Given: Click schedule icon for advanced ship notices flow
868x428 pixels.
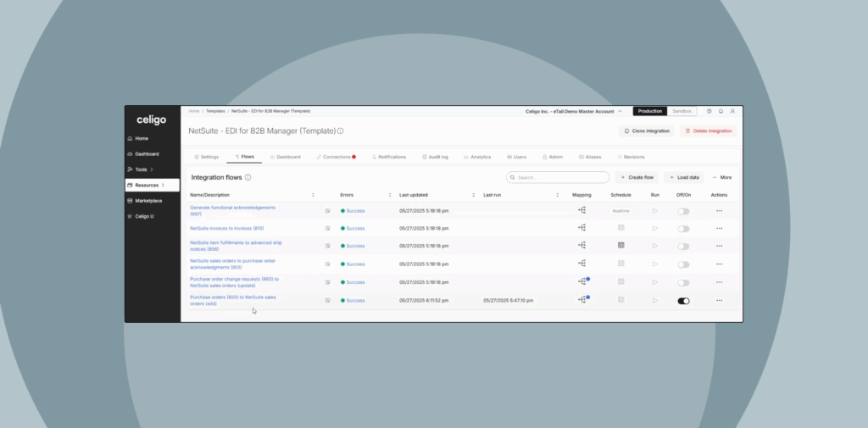Looking at the screenshot, I should click(620, 246).
